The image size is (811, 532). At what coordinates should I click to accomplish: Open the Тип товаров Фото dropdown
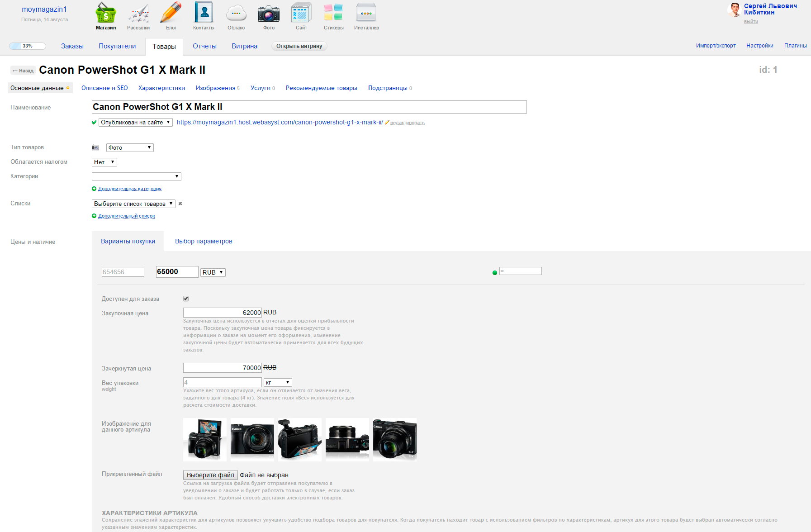[130, 147]
